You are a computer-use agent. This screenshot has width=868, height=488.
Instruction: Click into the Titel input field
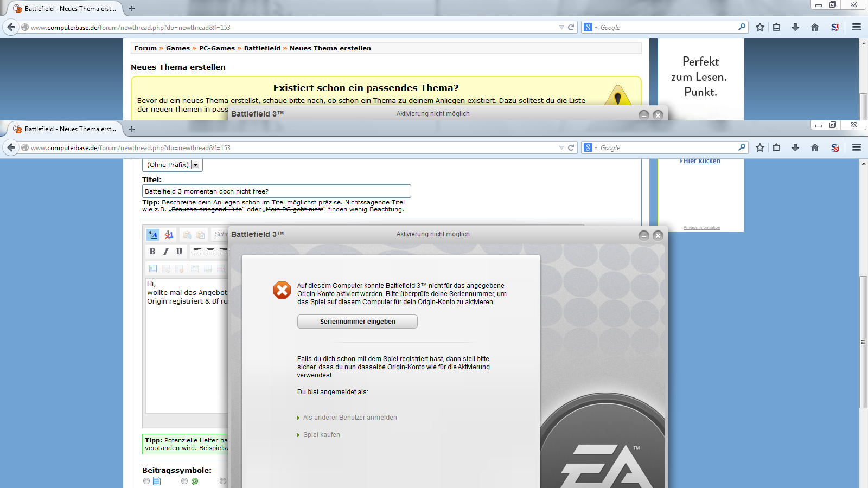[277, 191]
